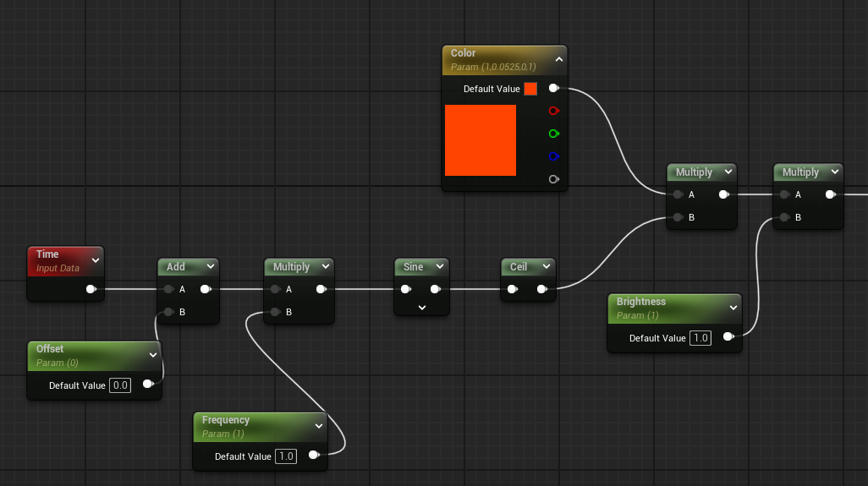Click the Brightness parameter output pin

click(x=728, y=336)
